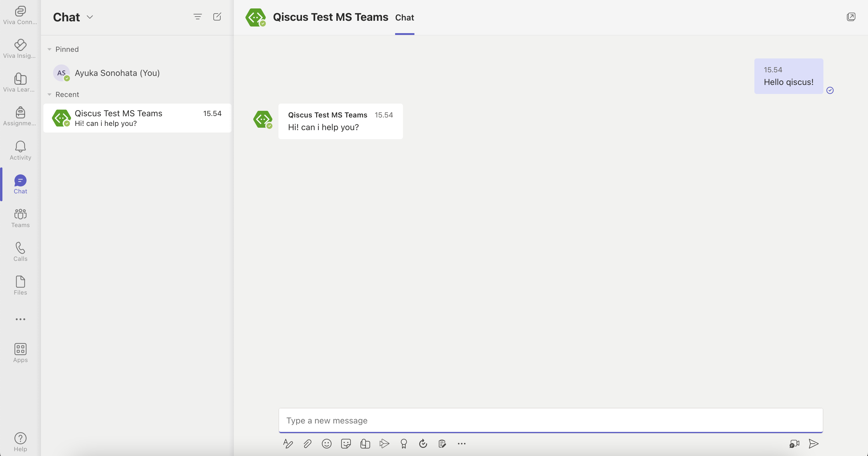Click the Qiscus Test MS Teams title
Screen dimensions: 868x456
330,17
